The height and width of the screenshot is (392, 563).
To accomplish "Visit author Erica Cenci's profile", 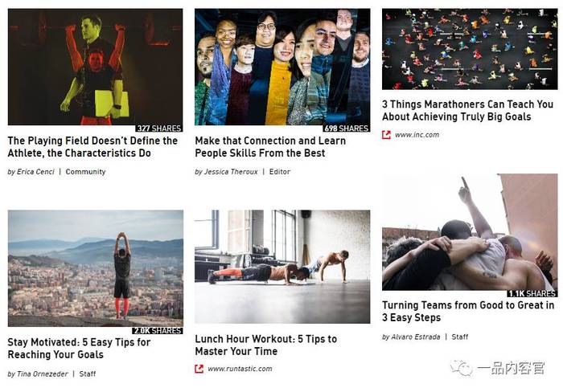I will pos(35,172).
